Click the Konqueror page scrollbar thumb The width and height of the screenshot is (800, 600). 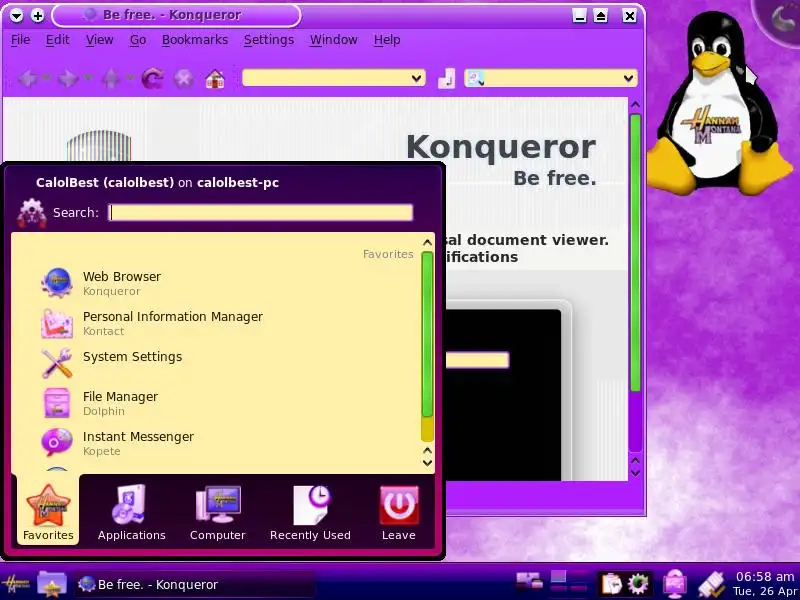(635, 253)
